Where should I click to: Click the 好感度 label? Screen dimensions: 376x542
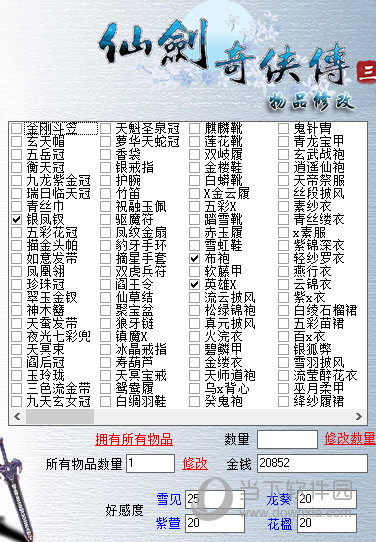point(124,511)
